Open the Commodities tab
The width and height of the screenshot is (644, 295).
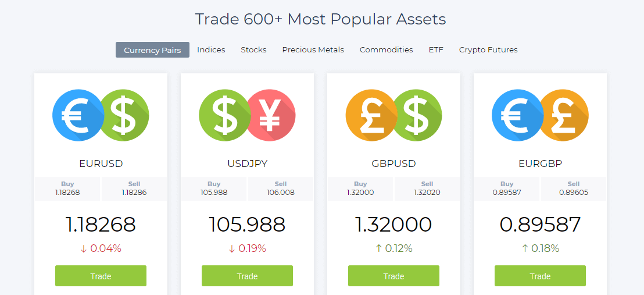pyautogui.click(x=386, y=50)
